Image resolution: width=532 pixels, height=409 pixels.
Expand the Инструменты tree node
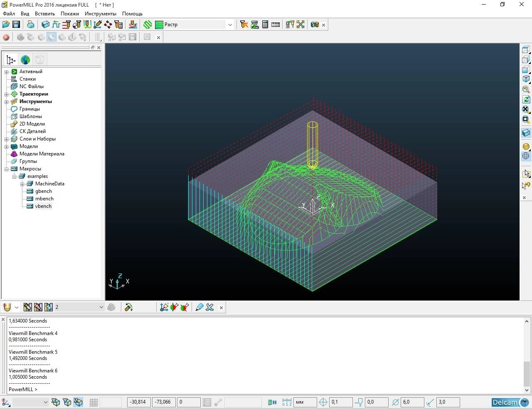[x=7, y=102]
